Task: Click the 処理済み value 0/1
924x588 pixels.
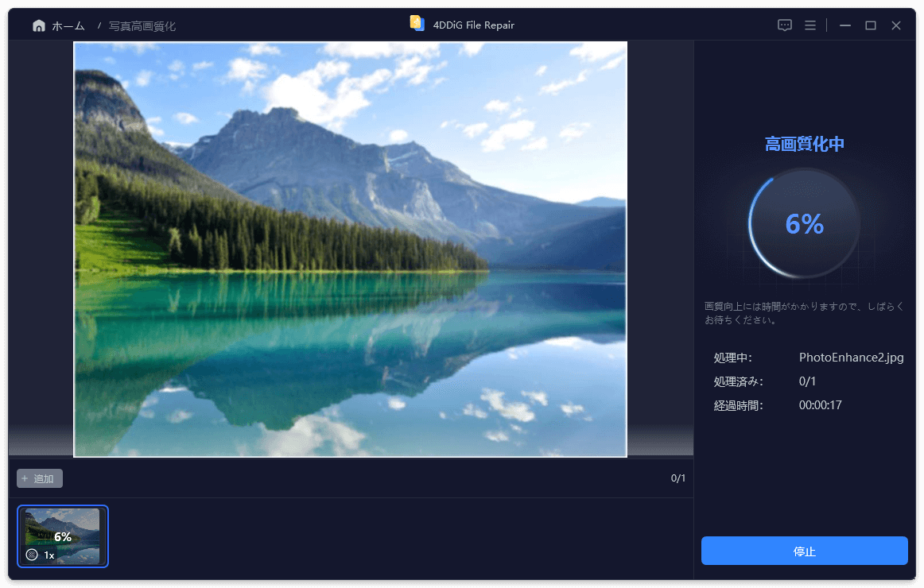Action: click(x=807, y=381)
